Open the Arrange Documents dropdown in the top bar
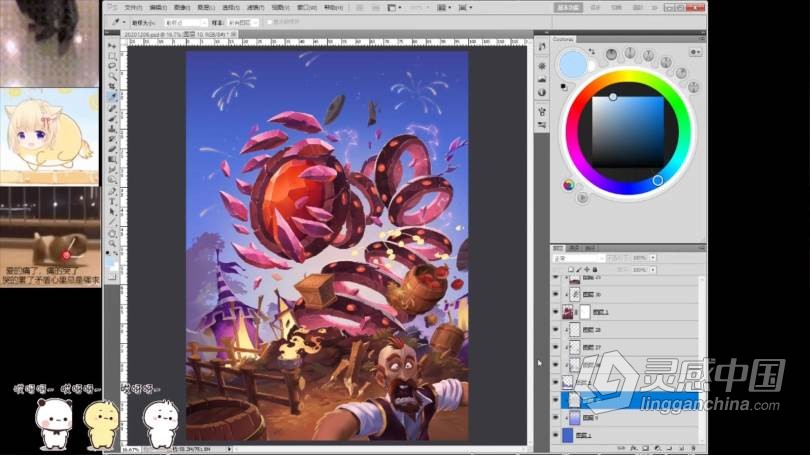 click(444, 8)
